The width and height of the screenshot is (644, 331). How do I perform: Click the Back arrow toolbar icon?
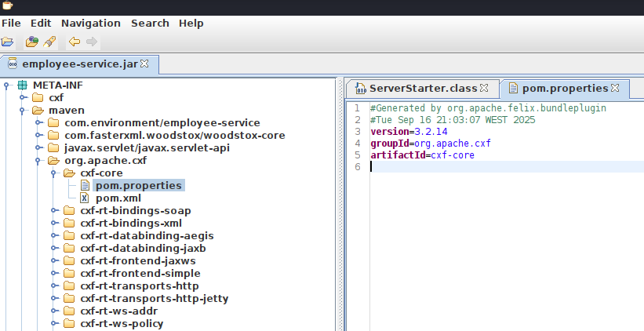tap(75, 42)
